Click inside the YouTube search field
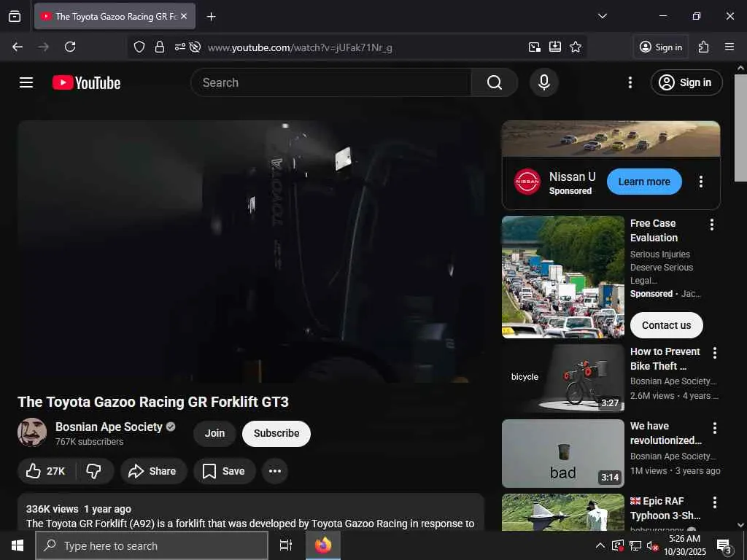 (x=331, y=82)
